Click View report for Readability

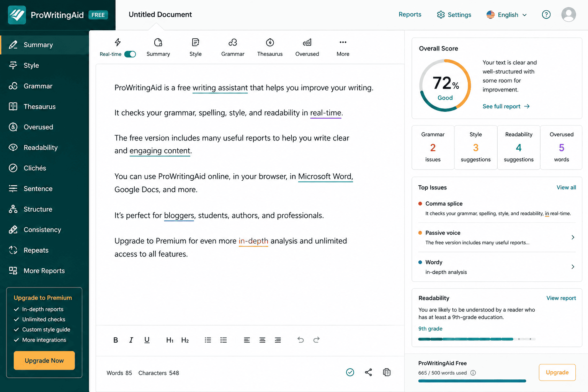pos(561,298)
